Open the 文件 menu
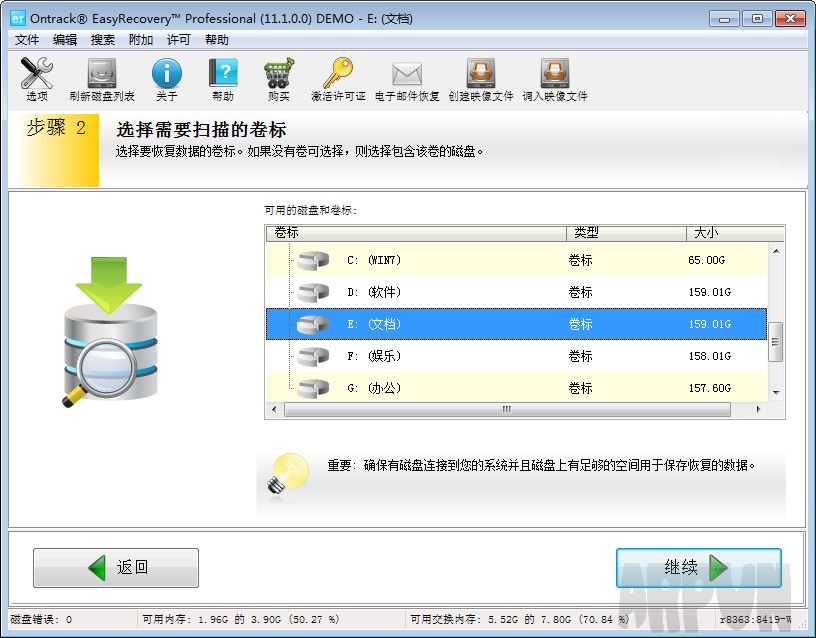 point(27,40)
